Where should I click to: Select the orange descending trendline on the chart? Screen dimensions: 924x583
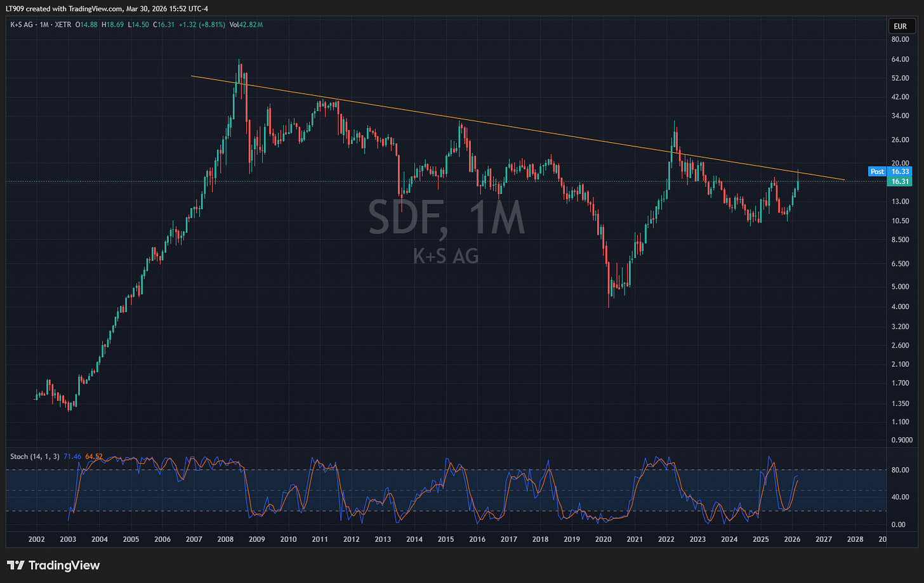(x=517, y=128)
